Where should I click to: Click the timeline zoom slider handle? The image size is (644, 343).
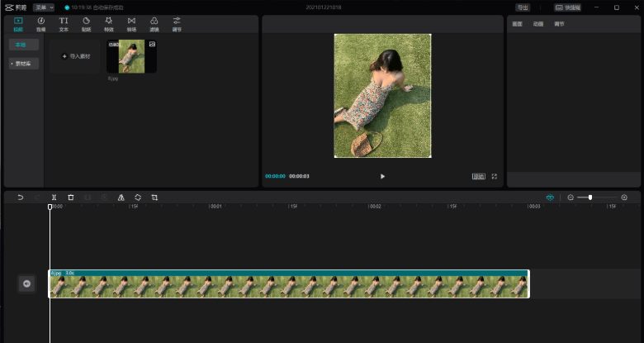[590, 198]
